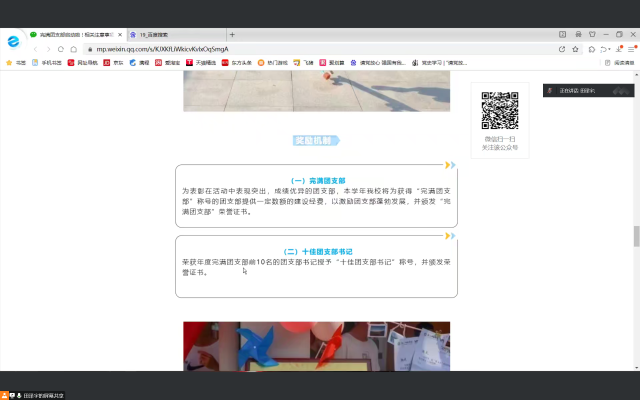Image resolution: width=640 pixels, height=400 pixels.
Task: Open the 爱淘宝 bookmark
Action: coord(167,62)
